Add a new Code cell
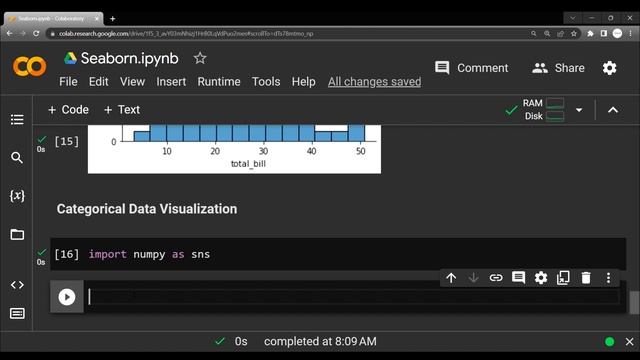 68,110
